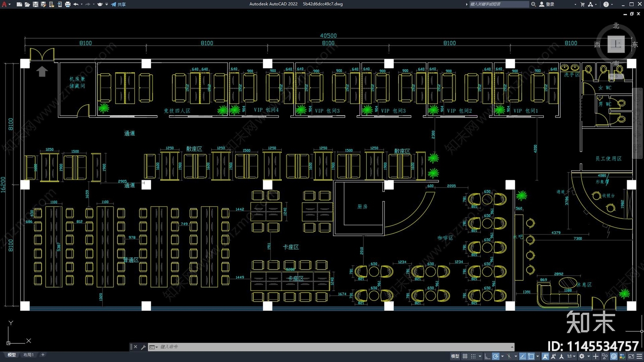The width and height of the screenshot is (644, 362).
Task: Toggle polar tracking in the status bar
Action: [x=496, y=356]
